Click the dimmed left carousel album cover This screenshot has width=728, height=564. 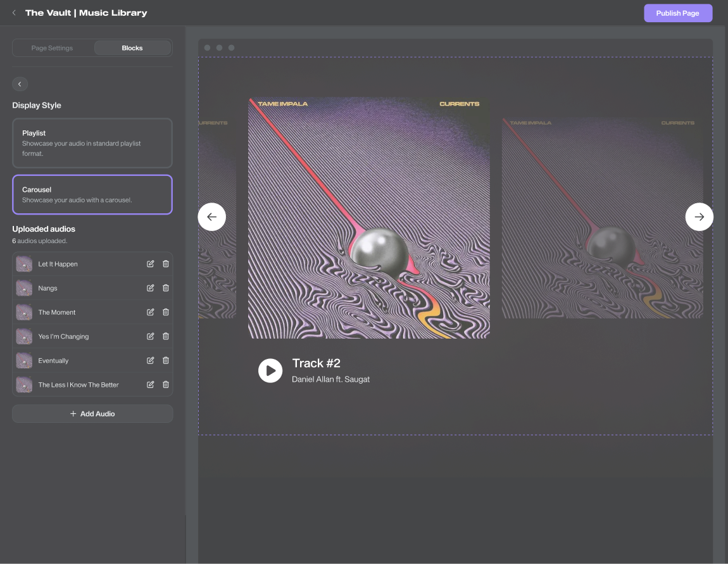217,218
